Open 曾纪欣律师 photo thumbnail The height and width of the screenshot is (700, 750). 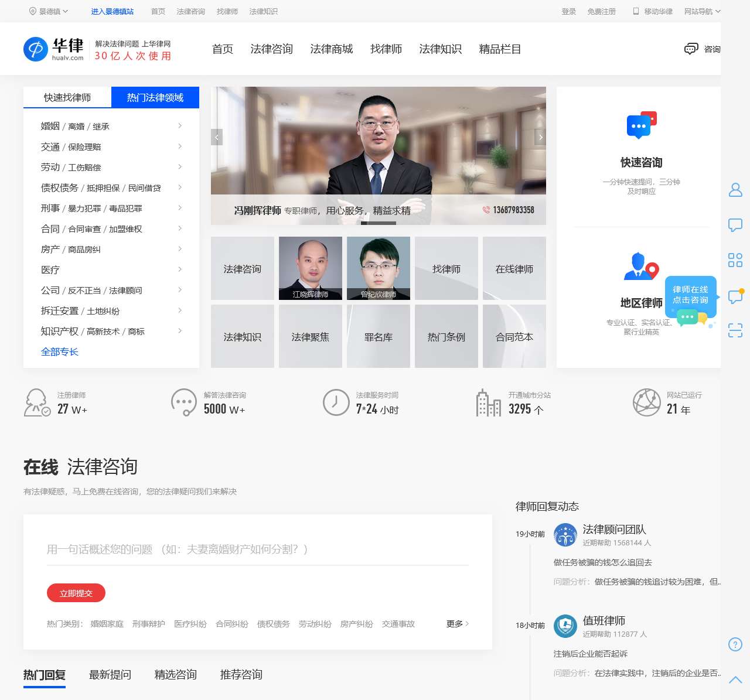click(379, 268)
